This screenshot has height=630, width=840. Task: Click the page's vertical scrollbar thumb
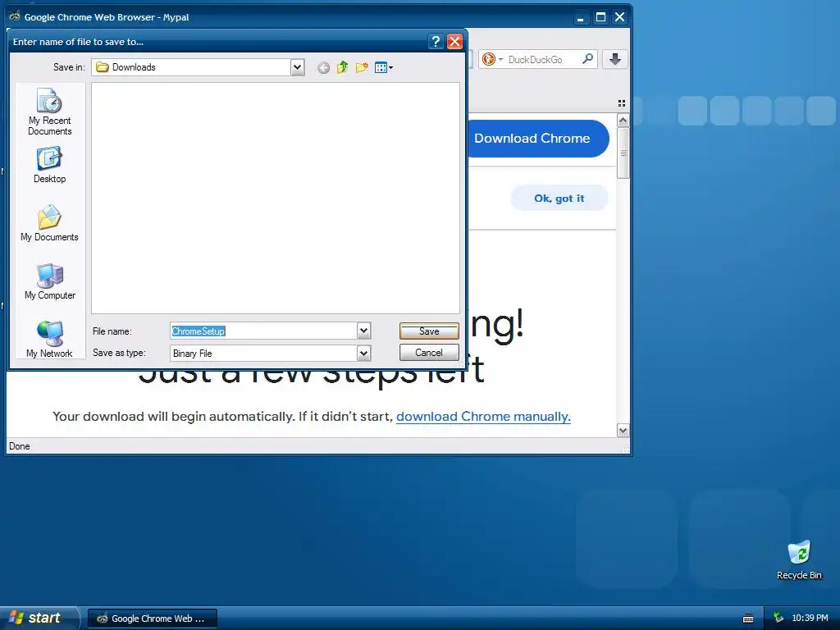pyautogui.click(x=623, y=153)
